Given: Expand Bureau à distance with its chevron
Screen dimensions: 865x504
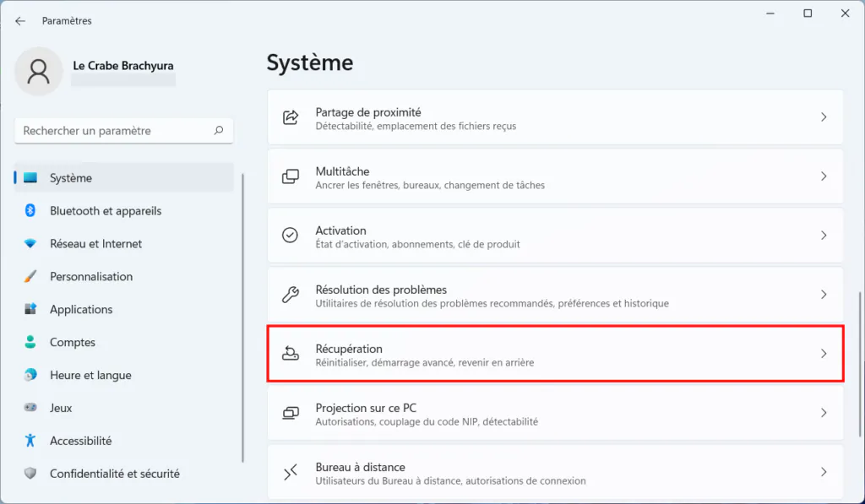Looking at the screenshot, I should [x=824, y=472].
